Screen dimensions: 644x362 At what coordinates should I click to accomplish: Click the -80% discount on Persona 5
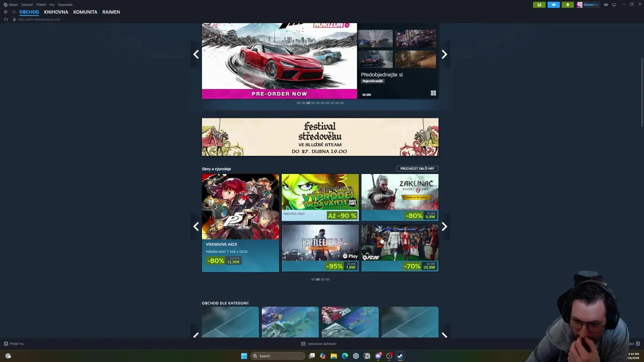(215, 260)
